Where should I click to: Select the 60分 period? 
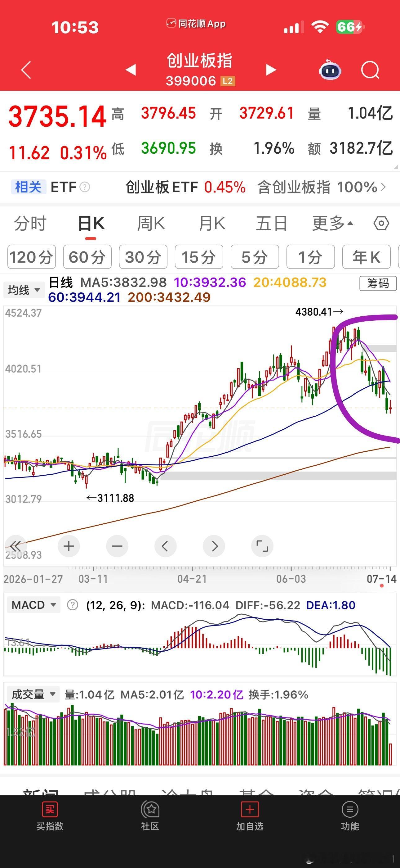(87, 257)
